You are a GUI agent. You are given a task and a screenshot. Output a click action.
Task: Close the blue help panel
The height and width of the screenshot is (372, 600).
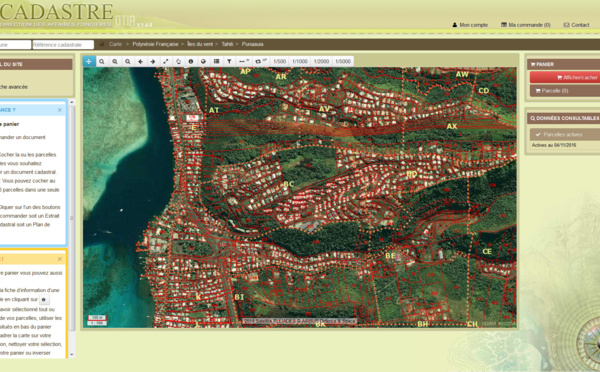pyautogui.click(x=60, y=110)
